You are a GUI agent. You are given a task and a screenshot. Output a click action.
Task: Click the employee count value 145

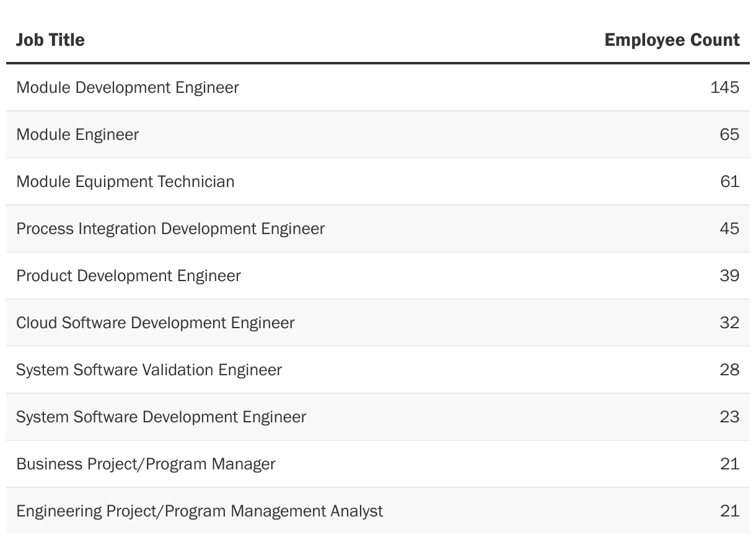coord(724,87)
